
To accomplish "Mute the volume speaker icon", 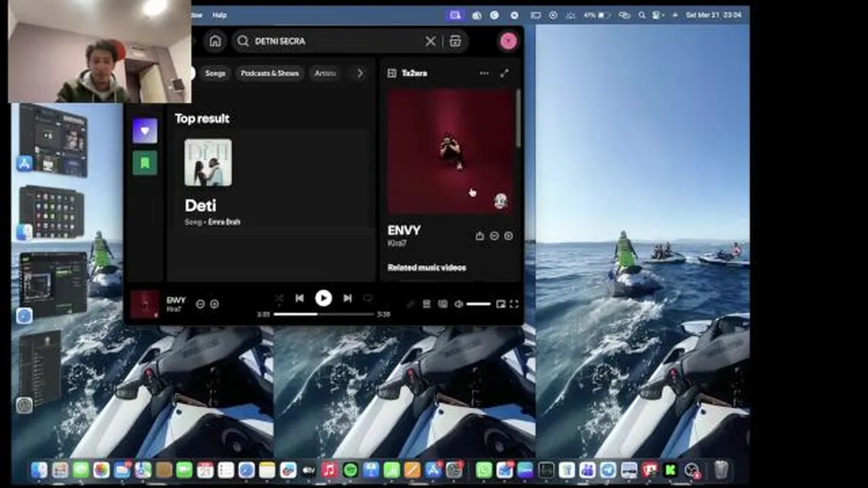I will tap(458, 304).
